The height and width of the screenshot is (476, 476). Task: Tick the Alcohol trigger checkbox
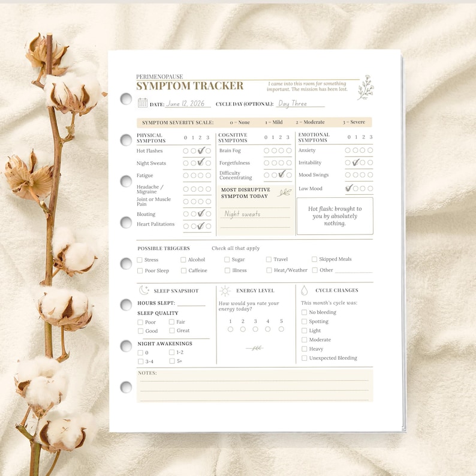click(183, 260)
